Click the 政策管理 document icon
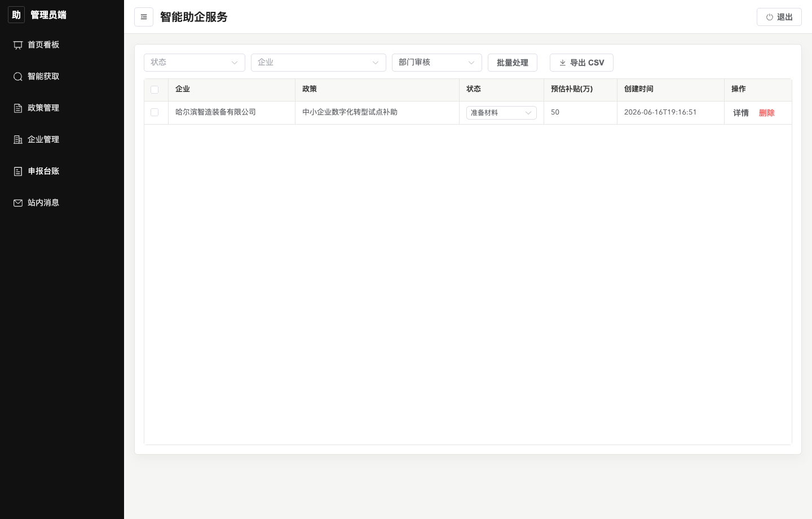The width and height of the screenshot is (812, 519). (18, 108)
